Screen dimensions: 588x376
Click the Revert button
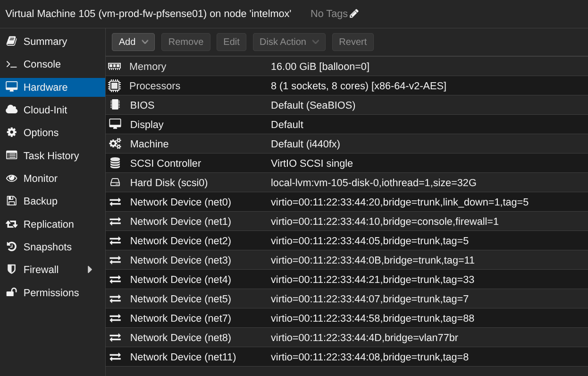point(353,42)
